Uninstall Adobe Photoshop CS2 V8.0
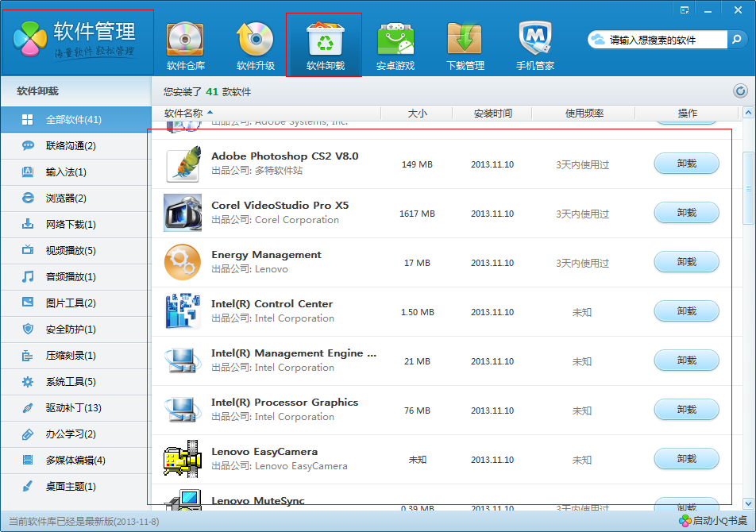This screenshot has height=532, width=756. pyautogui.click(x=686, y=164)
